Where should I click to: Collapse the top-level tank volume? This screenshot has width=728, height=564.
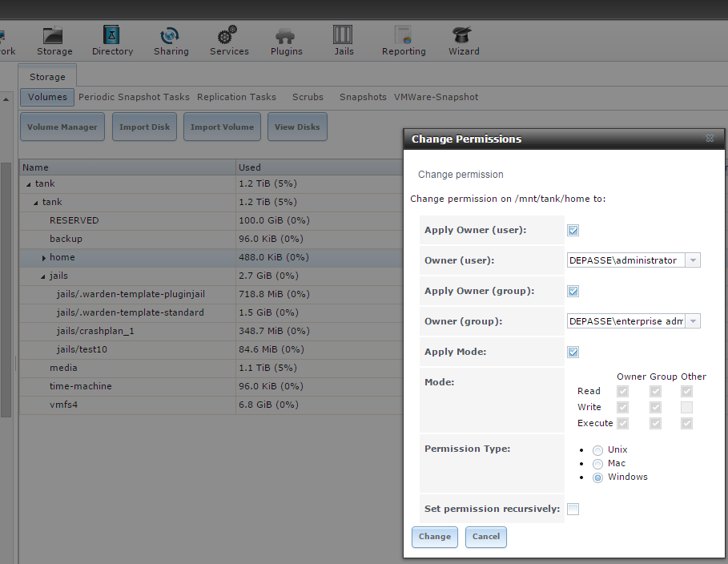point(29,184)
